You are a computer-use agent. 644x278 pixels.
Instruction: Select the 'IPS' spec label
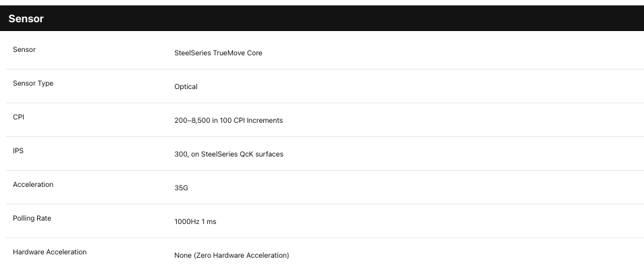point(18,150)
